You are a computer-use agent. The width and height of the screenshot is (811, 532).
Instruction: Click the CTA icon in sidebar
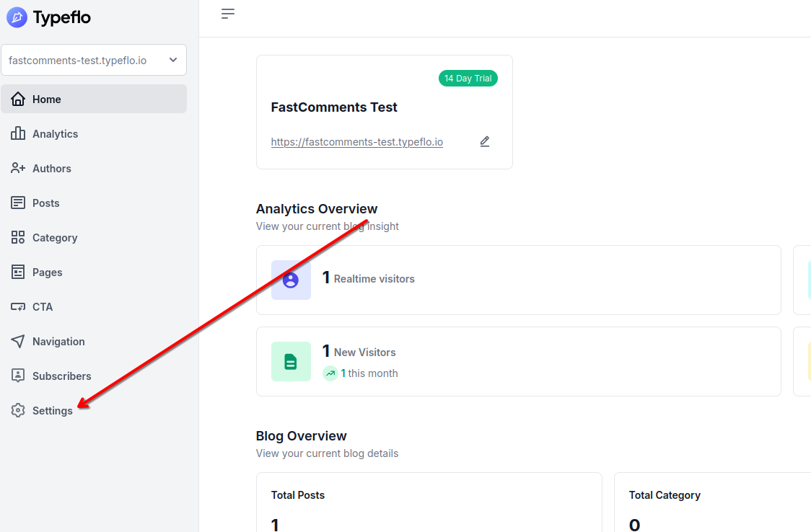[18, 307]
